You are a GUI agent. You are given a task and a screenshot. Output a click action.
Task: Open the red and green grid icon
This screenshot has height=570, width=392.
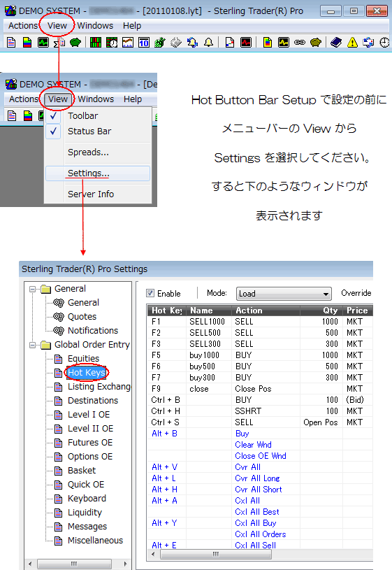pos(96,42)
